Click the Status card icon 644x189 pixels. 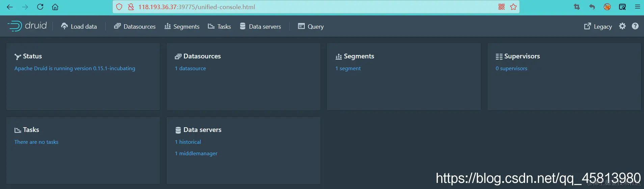pos(18,57)
